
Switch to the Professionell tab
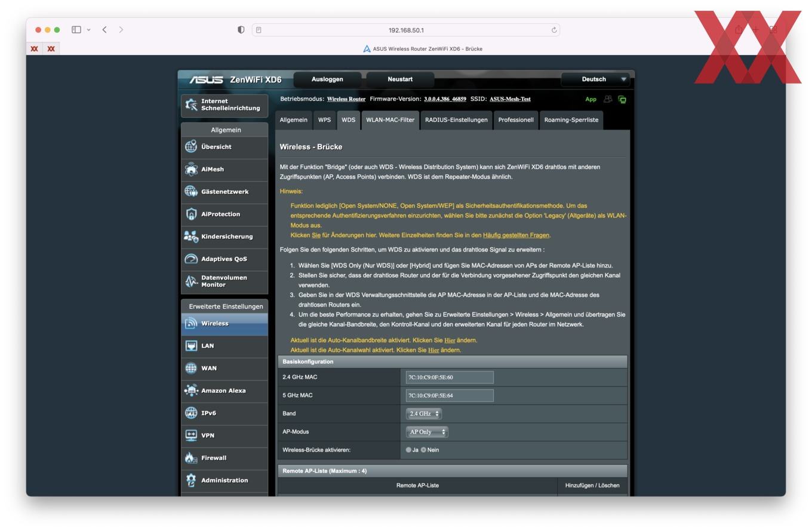[x=516, y=120]
